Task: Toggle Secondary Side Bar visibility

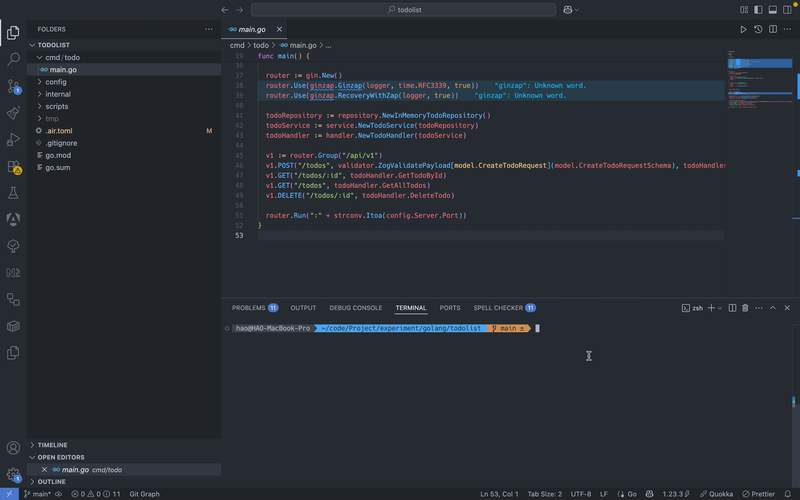Action: point(787,10)
